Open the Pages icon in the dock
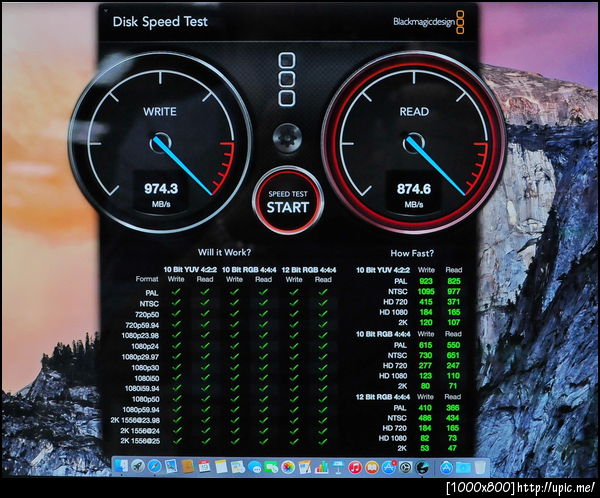The image size is (600, 498). 304,467
